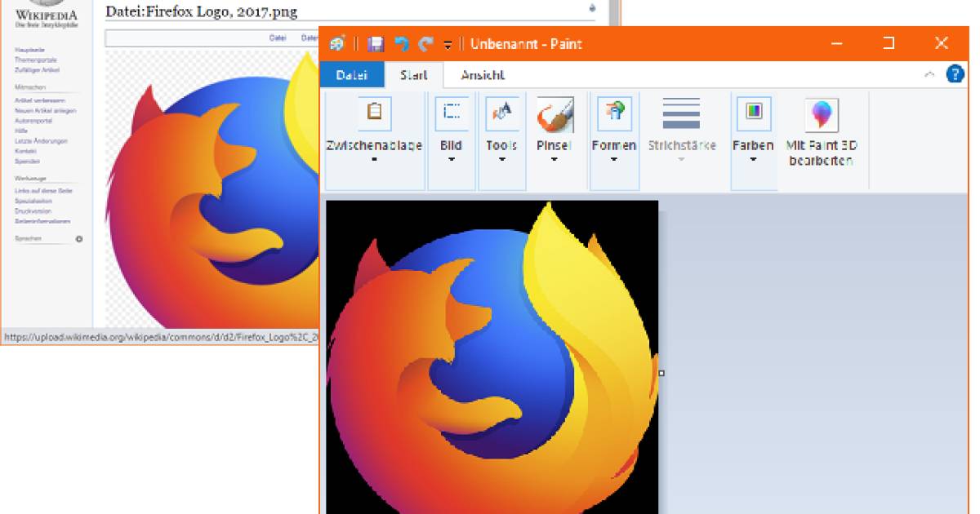Image resolution: width=980 pixels, height=514 pixels.
Task: Open Autorenportal link in Wikipedia sidebar
Action: 33,121
